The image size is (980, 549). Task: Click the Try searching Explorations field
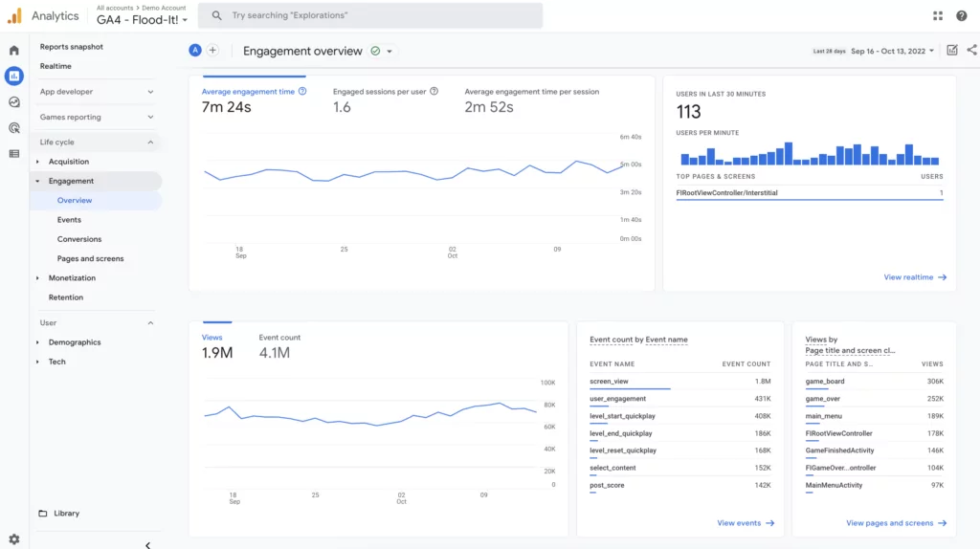[370, 15]
